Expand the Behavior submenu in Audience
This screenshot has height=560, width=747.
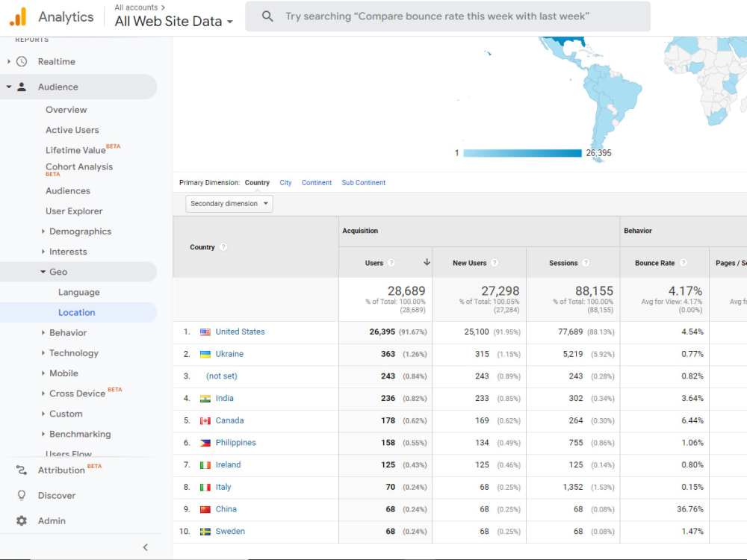pos(43,333)
